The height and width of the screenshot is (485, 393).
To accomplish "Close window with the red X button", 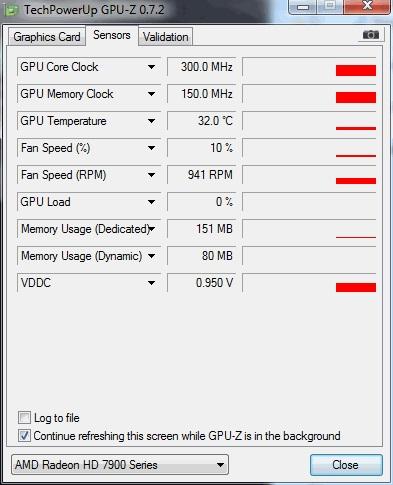I will [367, 6].
